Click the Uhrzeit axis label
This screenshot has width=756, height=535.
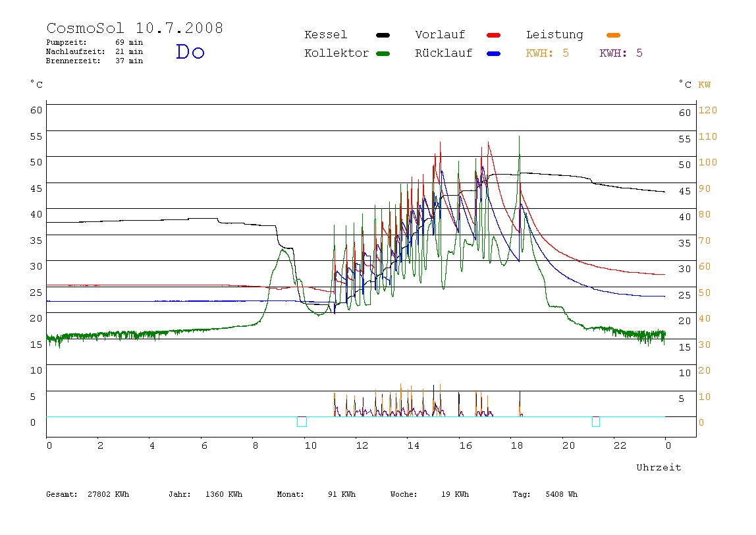tap(659, 467)
